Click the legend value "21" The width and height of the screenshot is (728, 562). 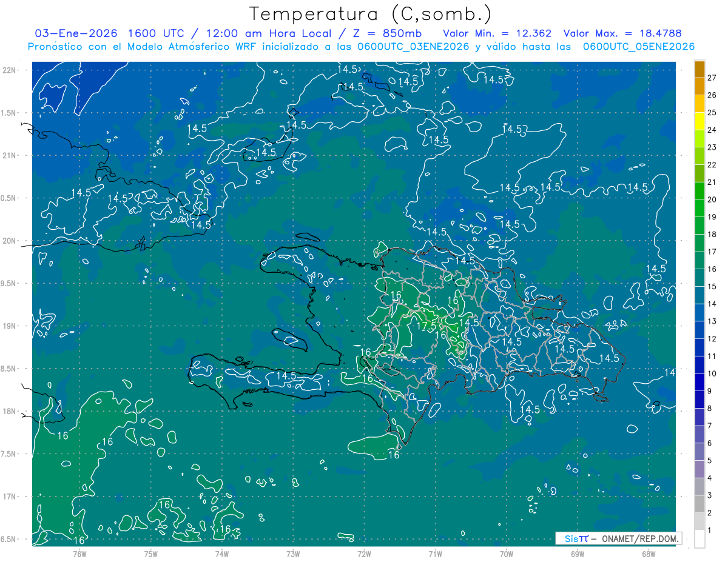coord(712,182)
